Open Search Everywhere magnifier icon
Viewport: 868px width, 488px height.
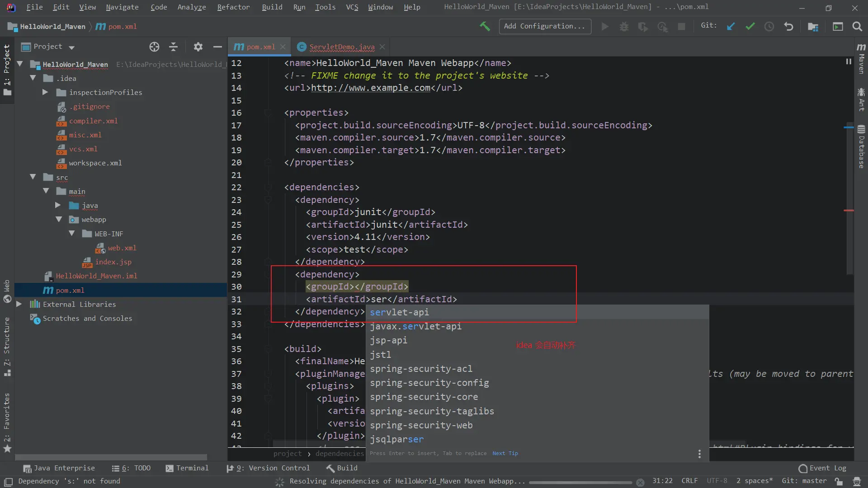(x=857, y=27)
